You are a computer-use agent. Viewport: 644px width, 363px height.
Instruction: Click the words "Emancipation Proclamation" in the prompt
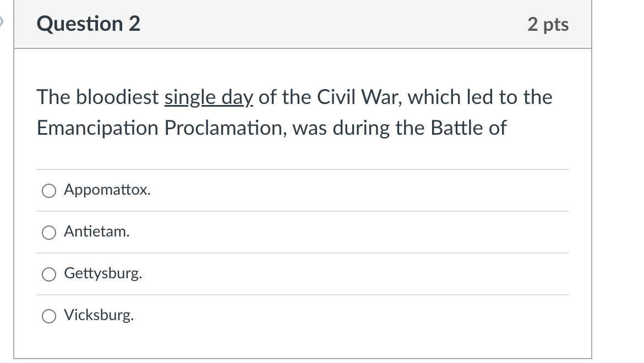tap(162, 128)
